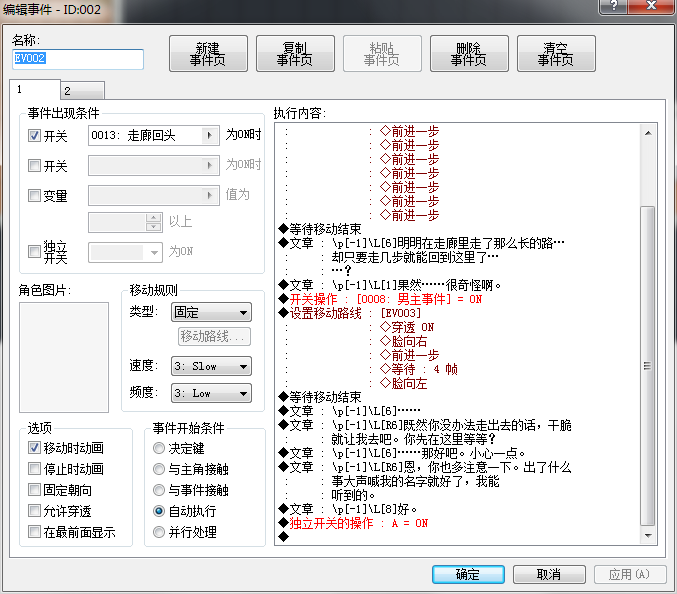Enable the 变量 condition checkbox

[34, 196]
